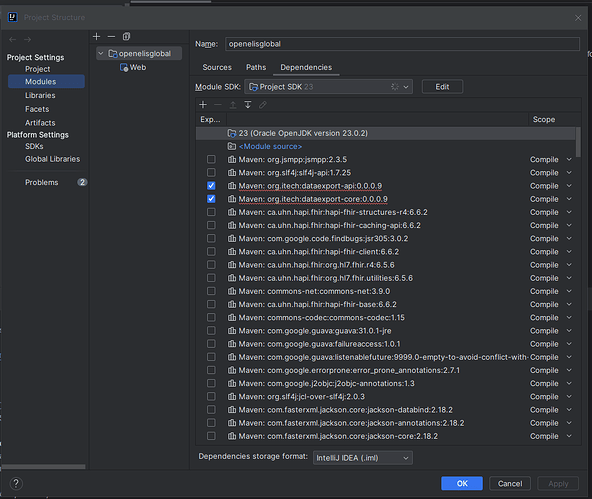Select the Dependencies tab
This screenshot has width=592, height=499.
click(x=306, y=67)
